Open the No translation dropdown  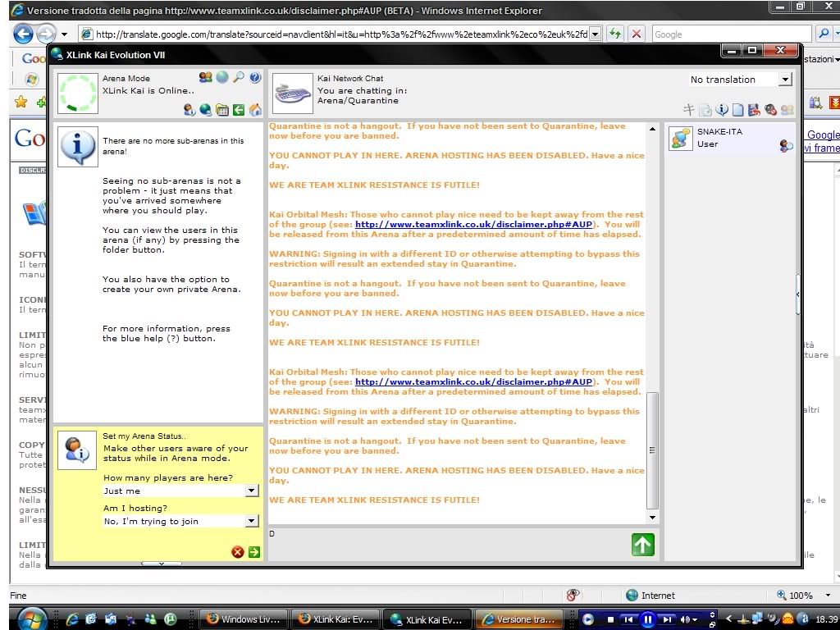tap(785, 80)
